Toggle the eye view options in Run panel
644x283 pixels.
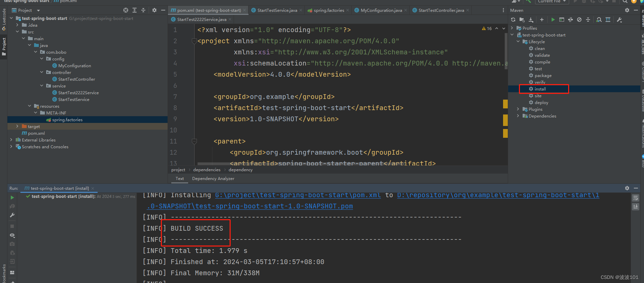coord(12,235)
